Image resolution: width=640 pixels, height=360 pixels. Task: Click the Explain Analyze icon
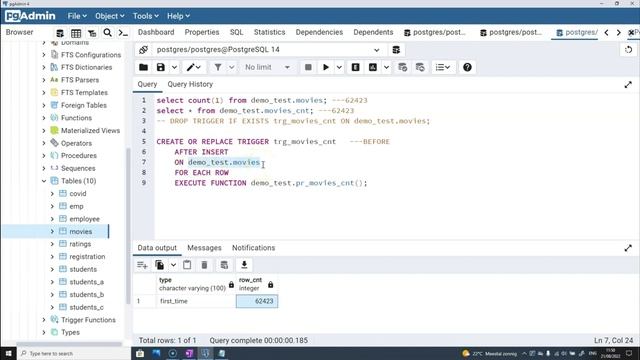pos(373,67)
